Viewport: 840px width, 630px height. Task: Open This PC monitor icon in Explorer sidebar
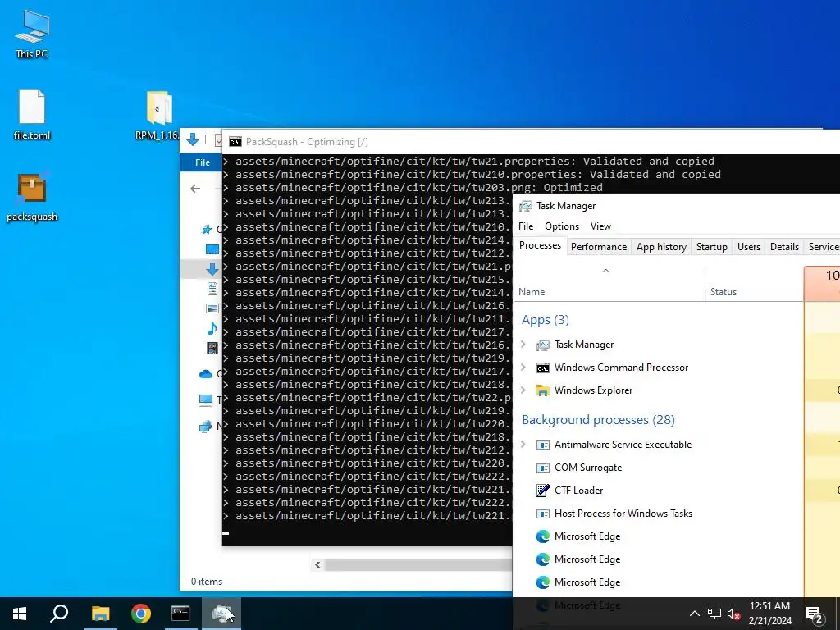click(206, 399)
